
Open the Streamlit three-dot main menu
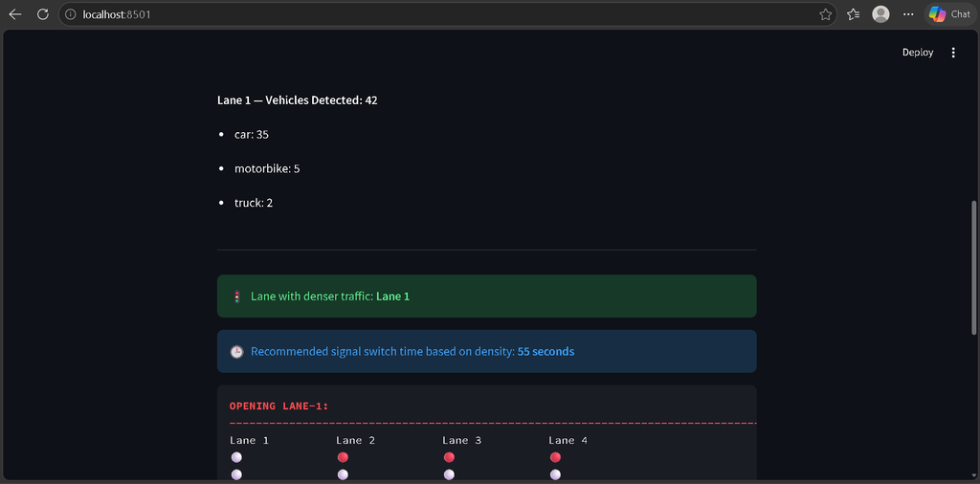953,53
